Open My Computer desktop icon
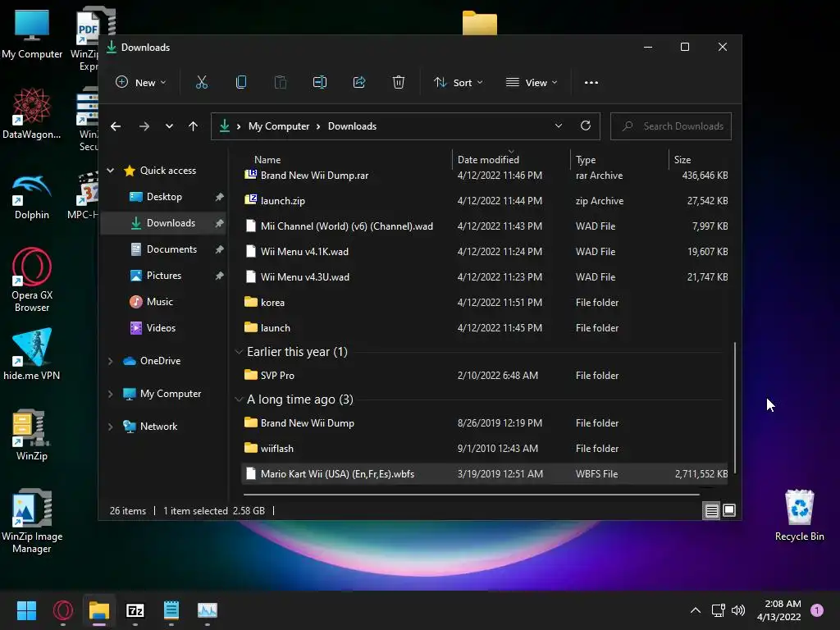 pos(32,34)
